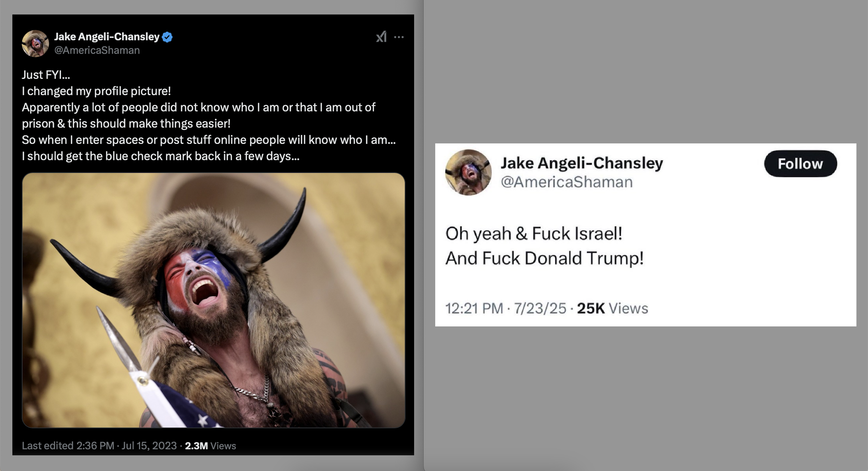This screenshot has width=868, height=471.
Task: Click the 2.3M Views count
Action: tap(210, 445)
